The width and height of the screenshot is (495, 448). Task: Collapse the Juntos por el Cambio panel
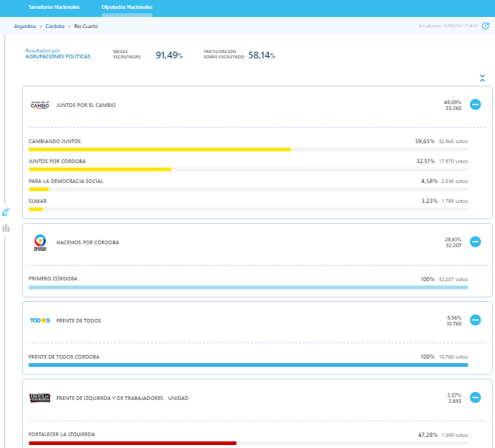[475, 105]
